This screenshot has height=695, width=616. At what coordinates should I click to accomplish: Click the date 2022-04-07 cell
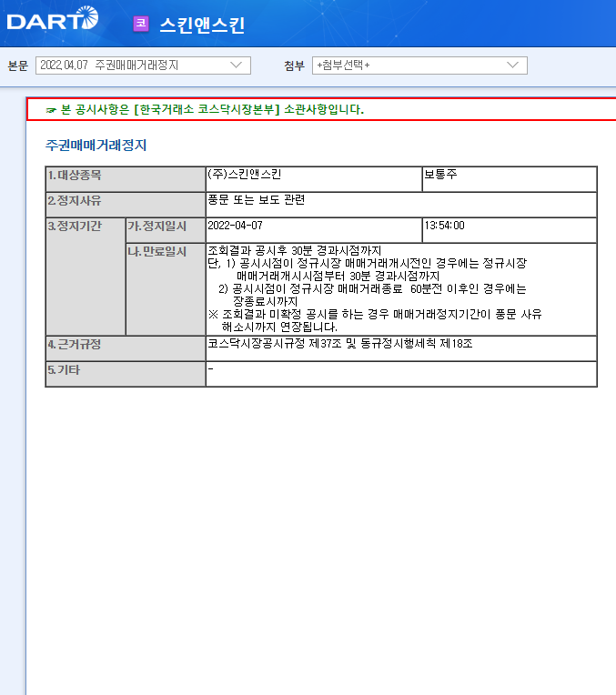point(314,230)
